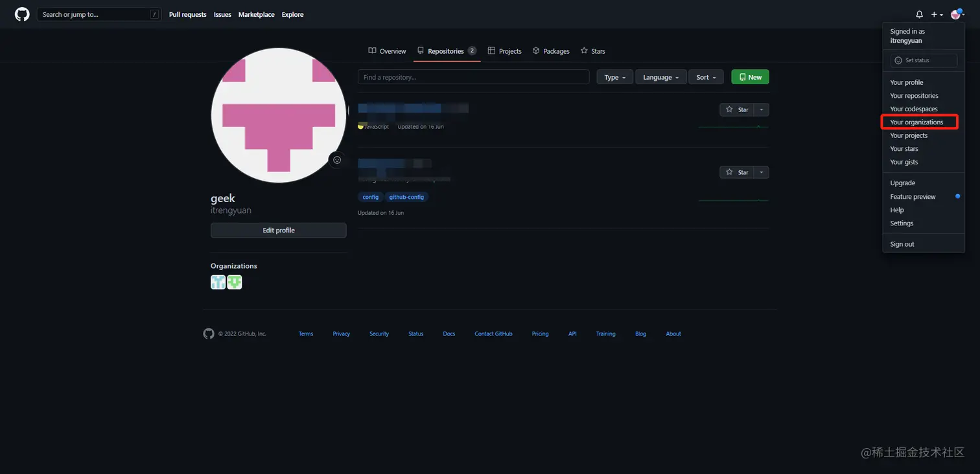980x474 pixels.
Task: Open the Pricing footer link
Action: tap(540, 334)
